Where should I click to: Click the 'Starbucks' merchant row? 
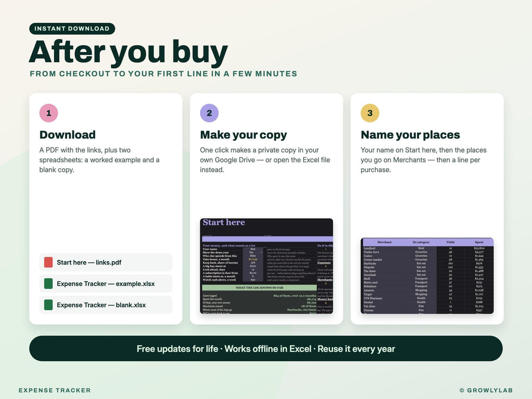427,263
